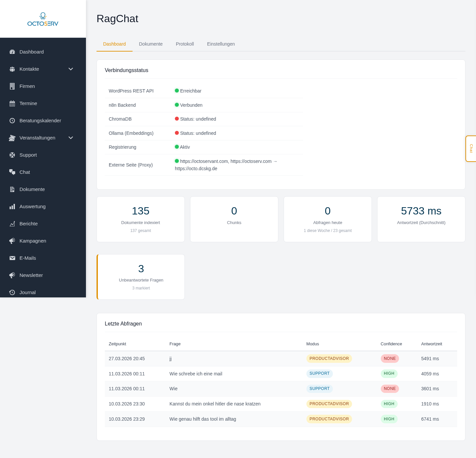Expand the Kontakte submenu chevron

pyautogui.click(x=71, y=69)
